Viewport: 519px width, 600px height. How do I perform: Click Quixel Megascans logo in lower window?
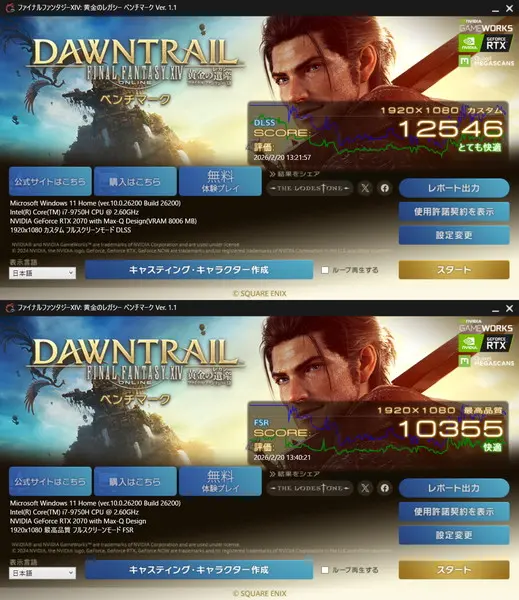click(x=486, y=361)
